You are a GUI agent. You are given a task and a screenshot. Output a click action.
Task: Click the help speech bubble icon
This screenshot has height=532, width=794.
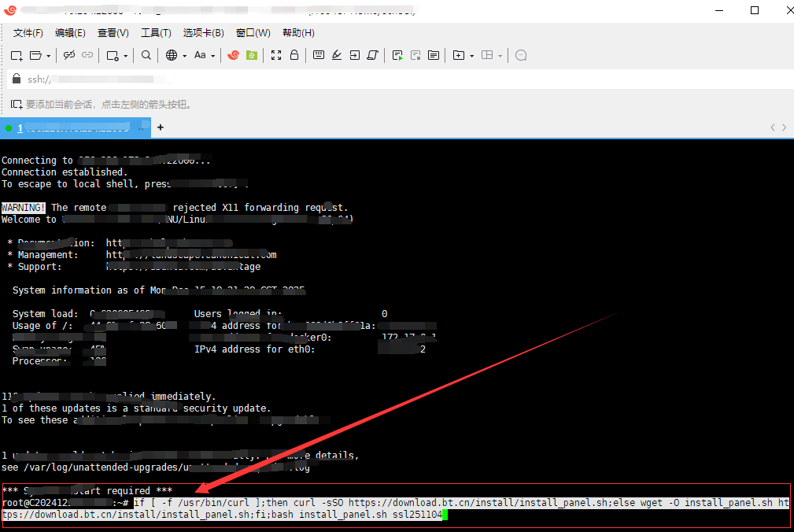520,55
